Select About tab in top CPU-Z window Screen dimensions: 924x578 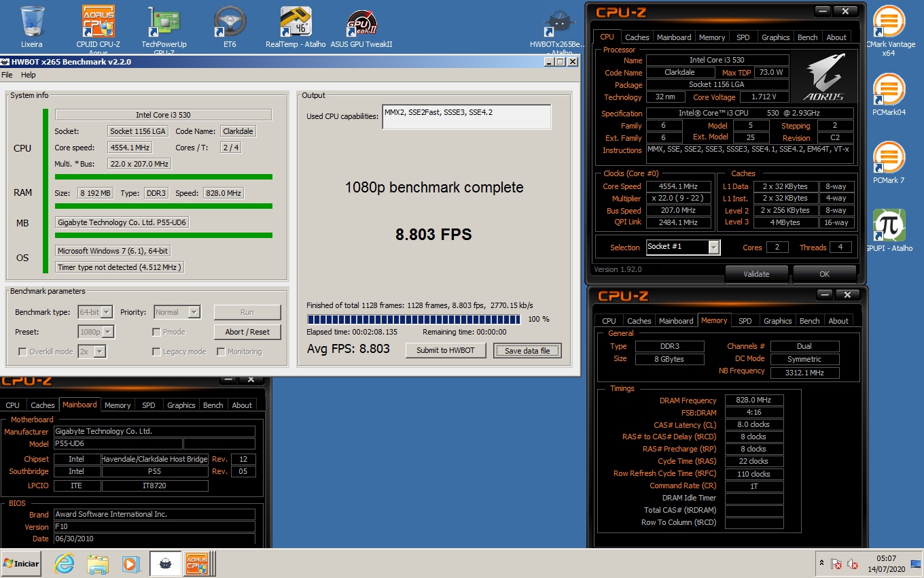coord(836,37)
